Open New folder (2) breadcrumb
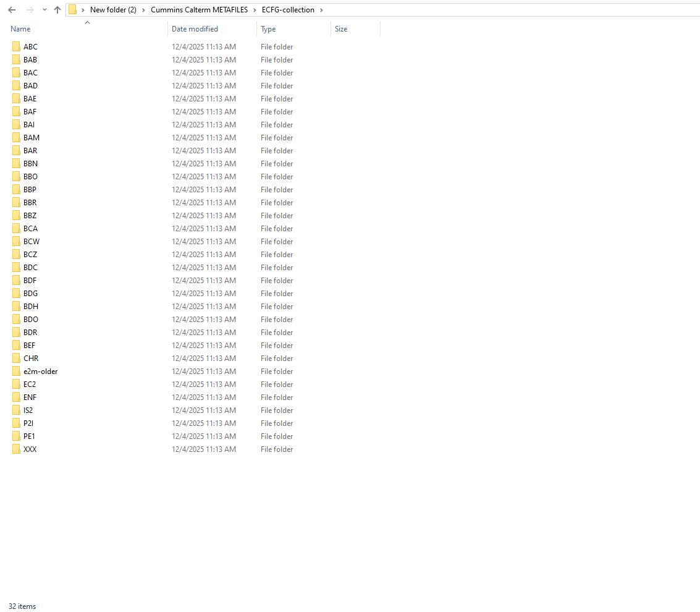This screenshot has width=700, height=612. click(x=114, y=10)
